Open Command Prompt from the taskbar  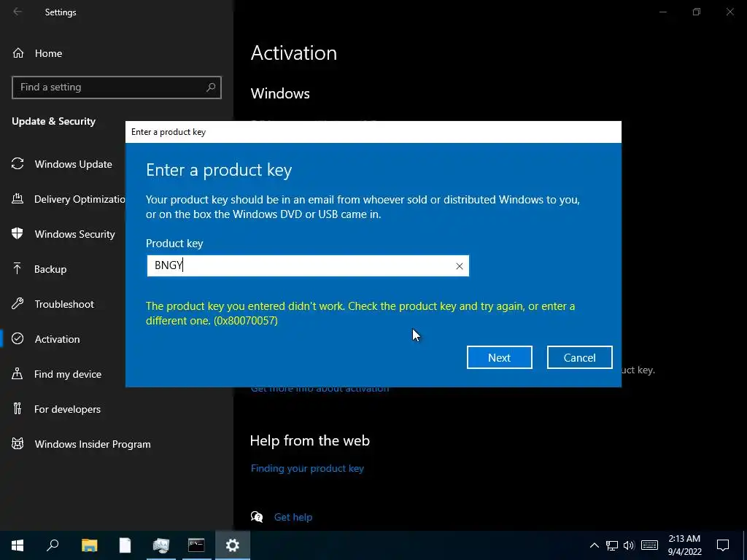(x=196, y=545)
